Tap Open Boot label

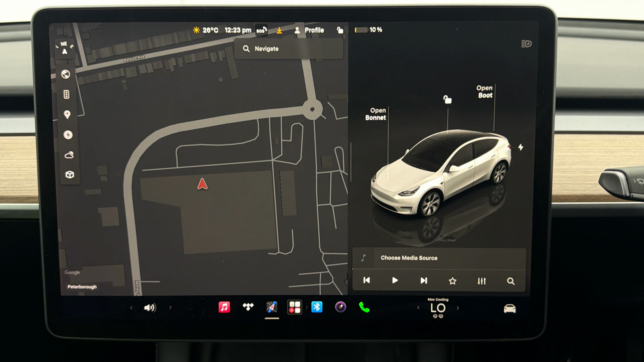tap(485, 92)
